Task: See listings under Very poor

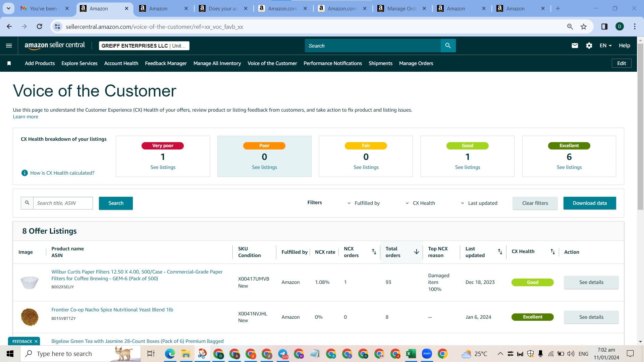Action: click(163, 167)
